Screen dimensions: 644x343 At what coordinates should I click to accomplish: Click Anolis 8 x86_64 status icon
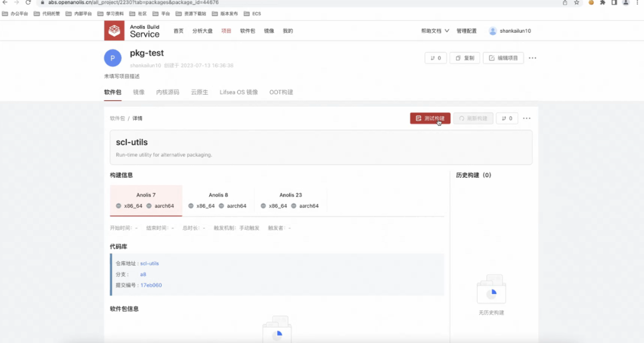[x=191, y=206]
